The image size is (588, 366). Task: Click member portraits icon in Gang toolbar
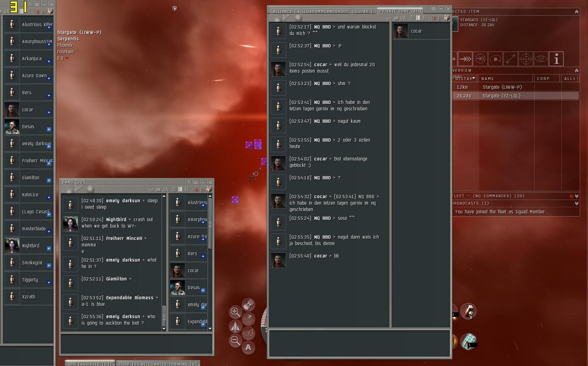[x=209, y=189]
